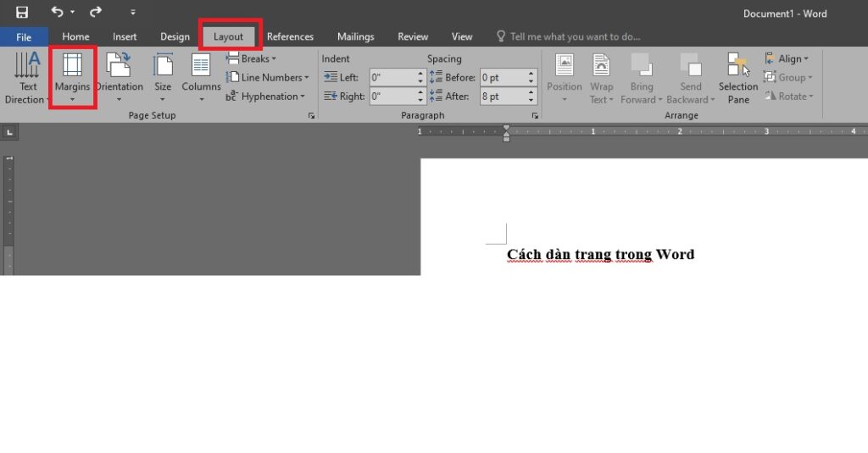Screen dimensions: 868x453
Task: Click the Save icon in title bar
Action: 22,13
